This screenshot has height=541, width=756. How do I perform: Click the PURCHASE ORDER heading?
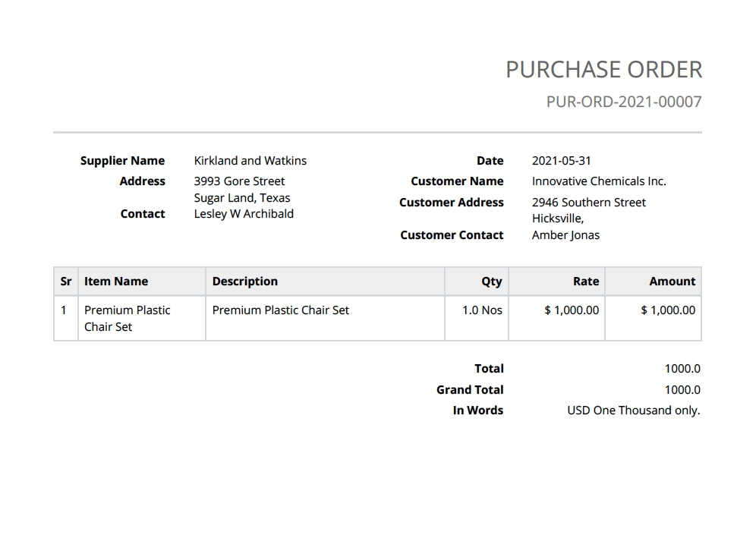[603, 70]
